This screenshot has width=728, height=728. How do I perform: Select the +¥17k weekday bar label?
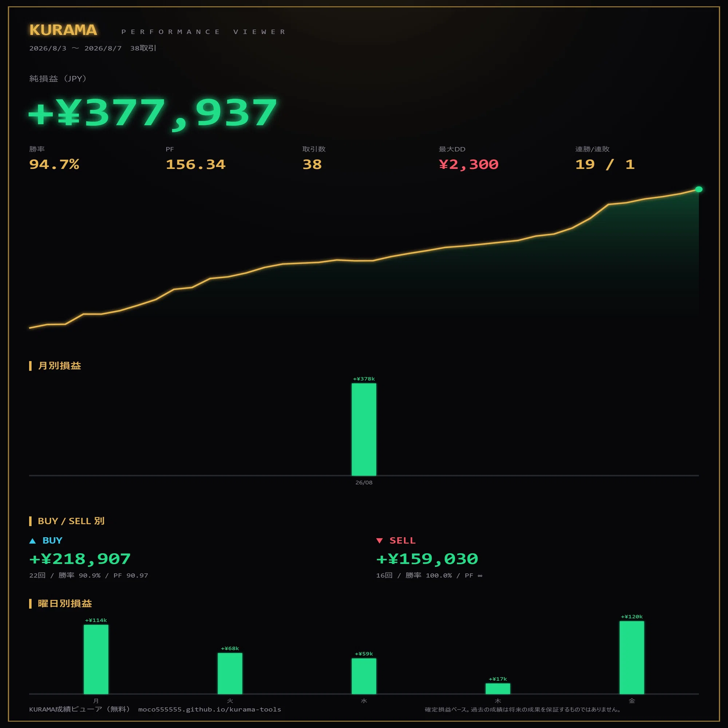point(498,679)
